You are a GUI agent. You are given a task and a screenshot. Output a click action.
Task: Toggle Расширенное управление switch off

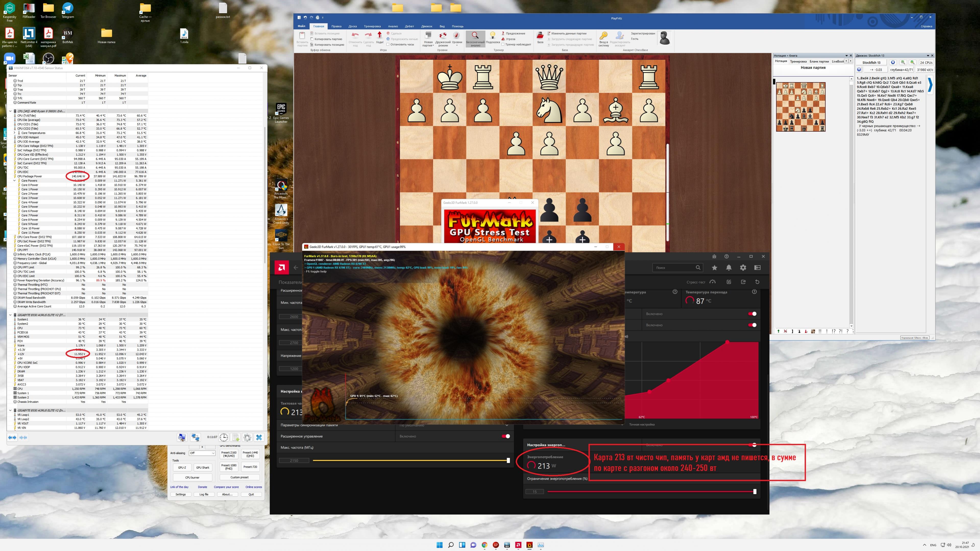(506, 436)
